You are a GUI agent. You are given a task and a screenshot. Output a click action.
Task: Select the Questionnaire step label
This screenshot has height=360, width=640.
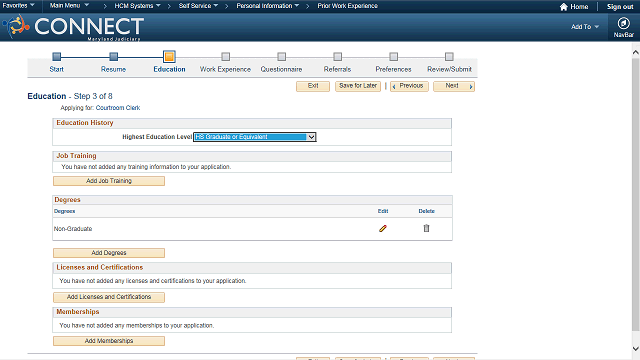pyautogui.click(x=282, y=69)
